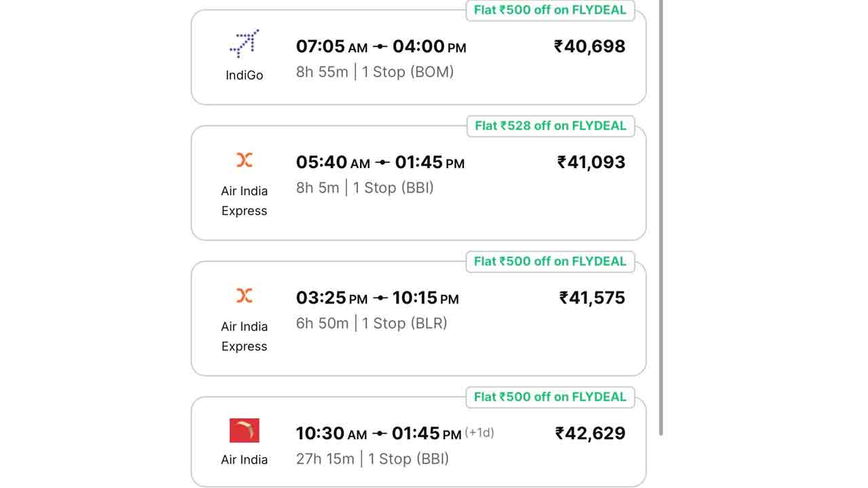Click the Air India Express logo on the ₹41,093 flight
868x488 pixels.
click(x=244, y=160)
